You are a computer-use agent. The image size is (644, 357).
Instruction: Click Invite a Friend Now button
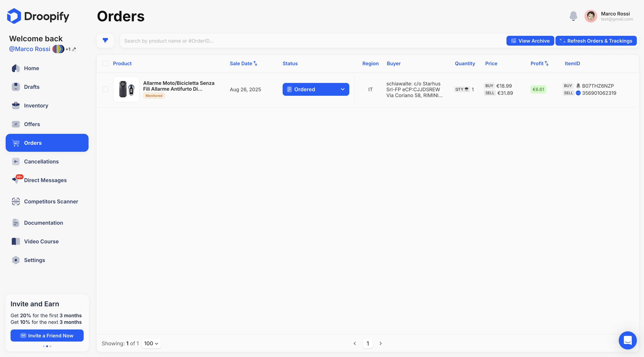pyautogui.click(x=47, y=336)
